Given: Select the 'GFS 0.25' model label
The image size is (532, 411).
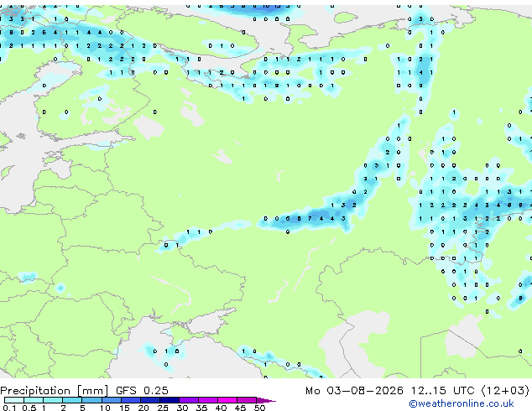Looking at the screenshot, I should click(142, 391).
